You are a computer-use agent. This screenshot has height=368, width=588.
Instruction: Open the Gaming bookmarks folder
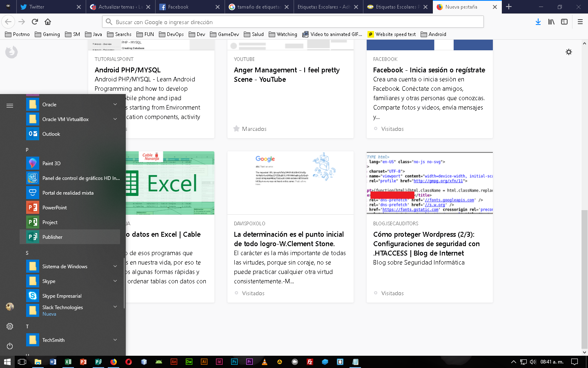(47, 34)
